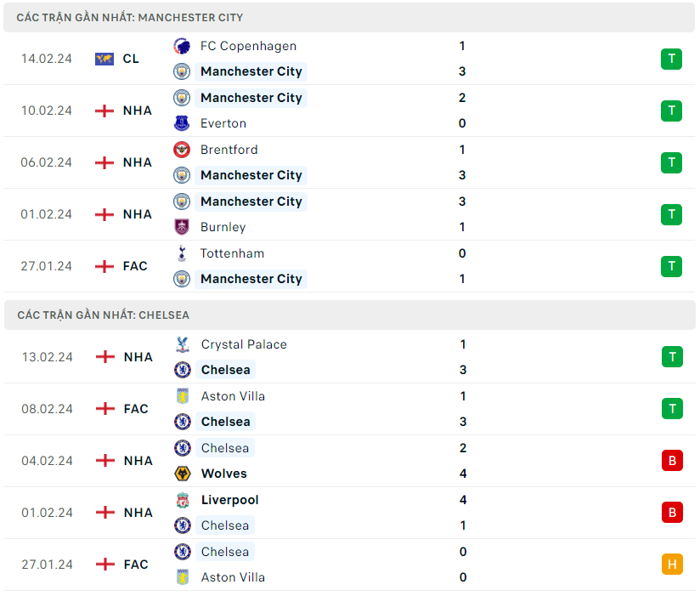Open the Chelsea recent matches header
700x596 pixels.
click(103, 315)
